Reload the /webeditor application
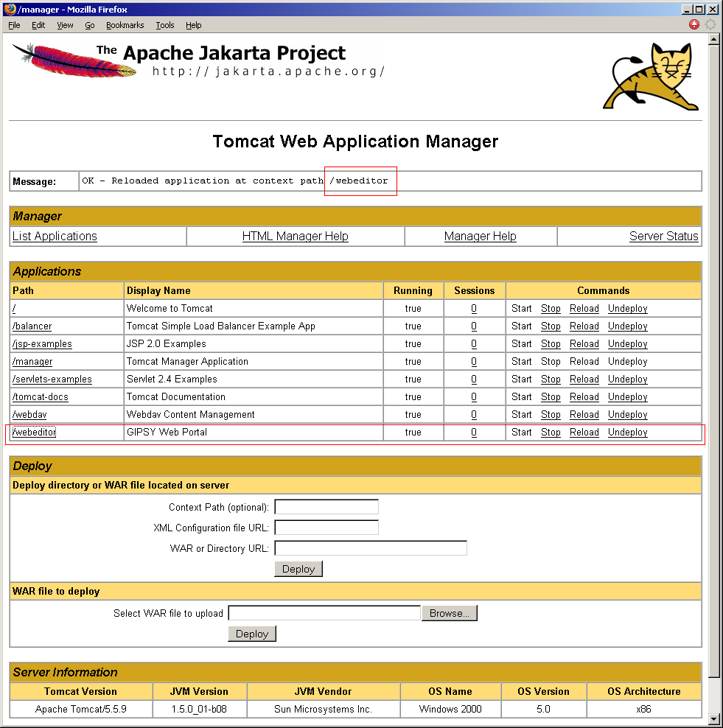723x728 pixels. (x=584, y=432)
